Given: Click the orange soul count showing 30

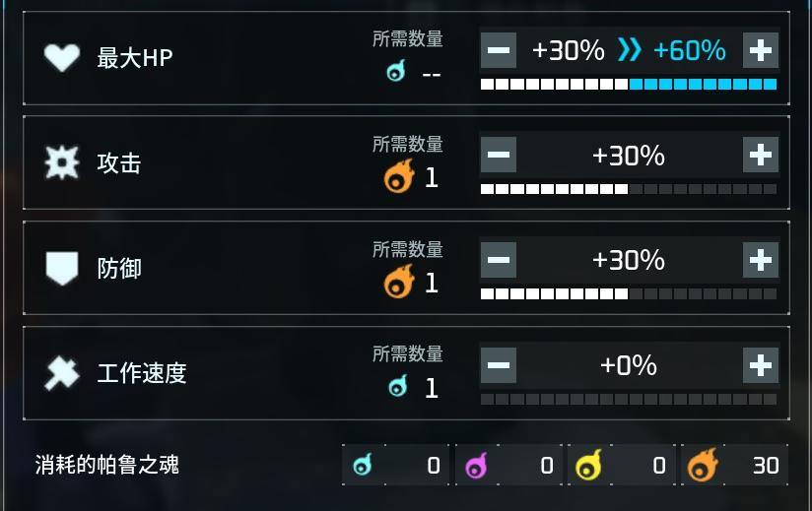Looking at the screenshot, I should click(765, 466).
